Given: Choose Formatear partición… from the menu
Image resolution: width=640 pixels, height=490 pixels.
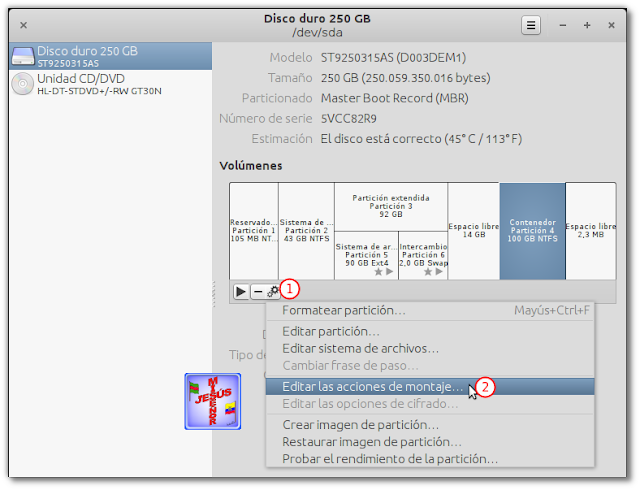Looking at the screenshot, I should tap(430, 311).
